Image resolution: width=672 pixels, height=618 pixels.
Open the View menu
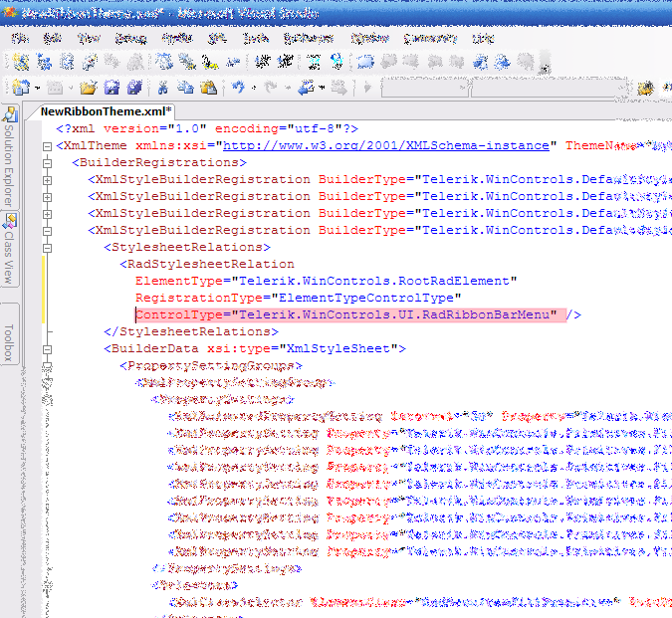pyautogui.click(x=89, y=39)
